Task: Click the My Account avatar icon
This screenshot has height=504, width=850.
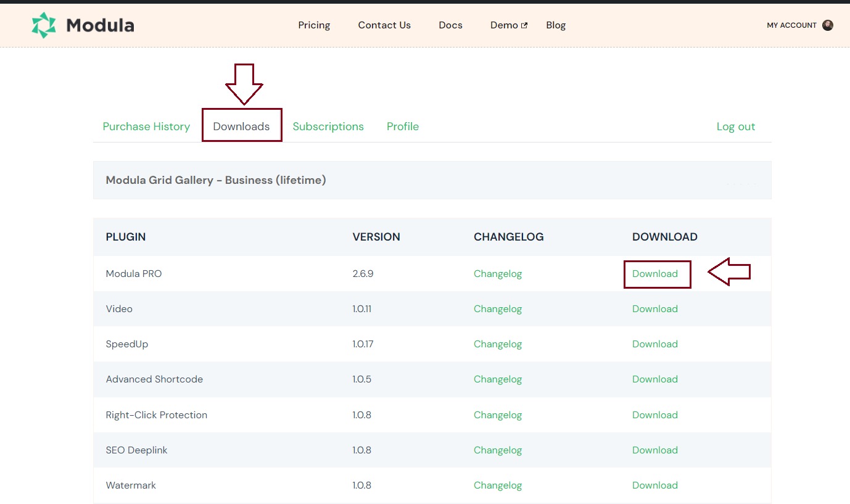Action: coord(828,25)
